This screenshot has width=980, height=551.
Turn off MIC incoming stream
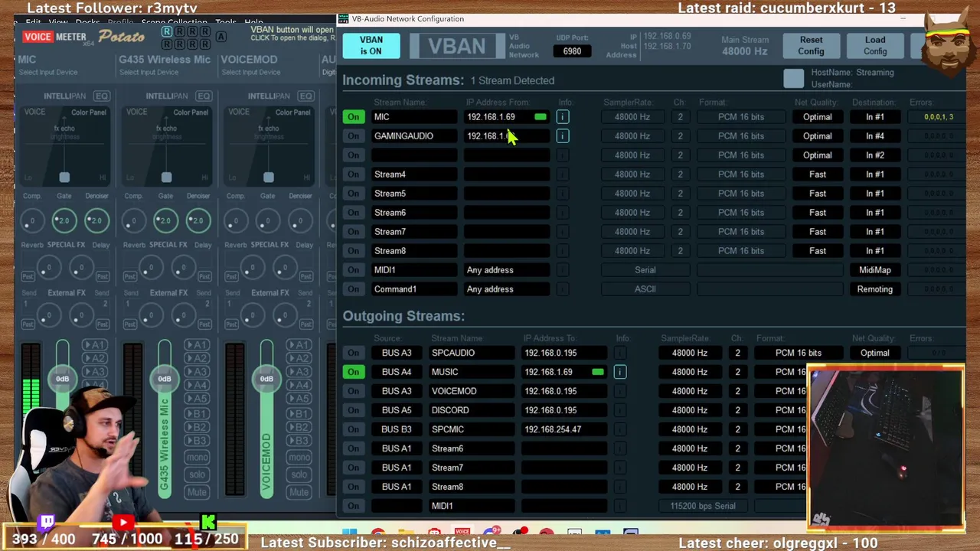[353, 117]
